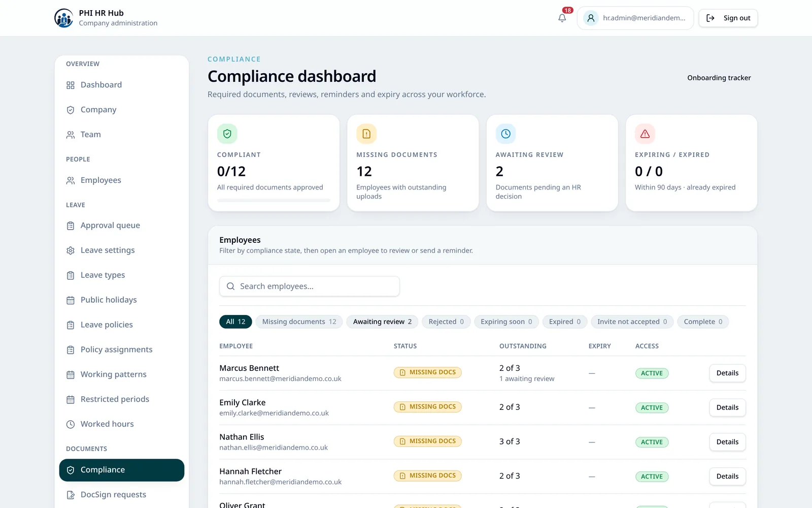Click the Expiring warning triangle card icon
812x508 pixels.
click(645, 134)
